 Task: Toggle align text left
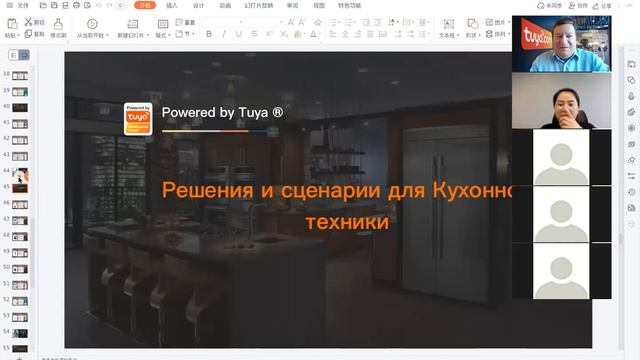point(333,34)
